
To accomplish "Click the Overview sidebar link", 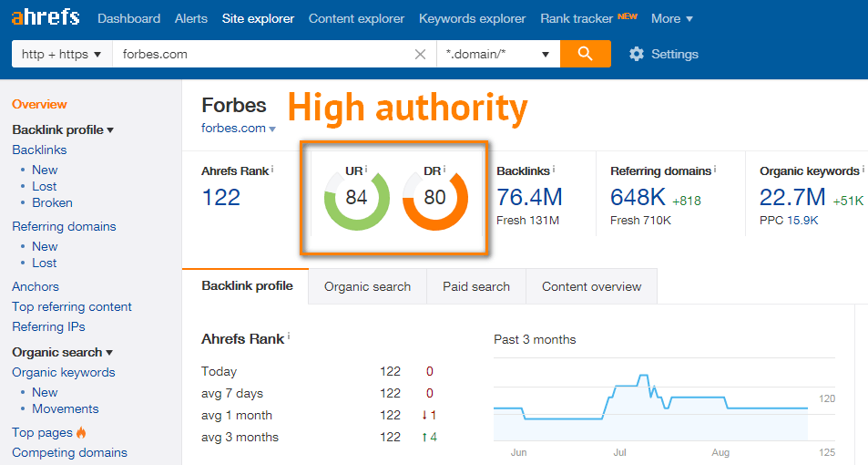I will (39, 104).
